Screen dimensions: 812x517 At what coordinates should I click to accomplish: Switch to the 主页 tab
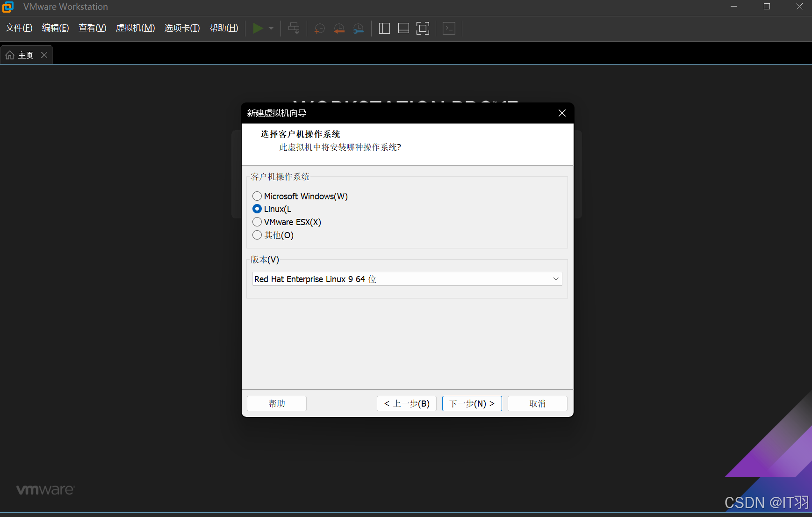click(26, 55)
